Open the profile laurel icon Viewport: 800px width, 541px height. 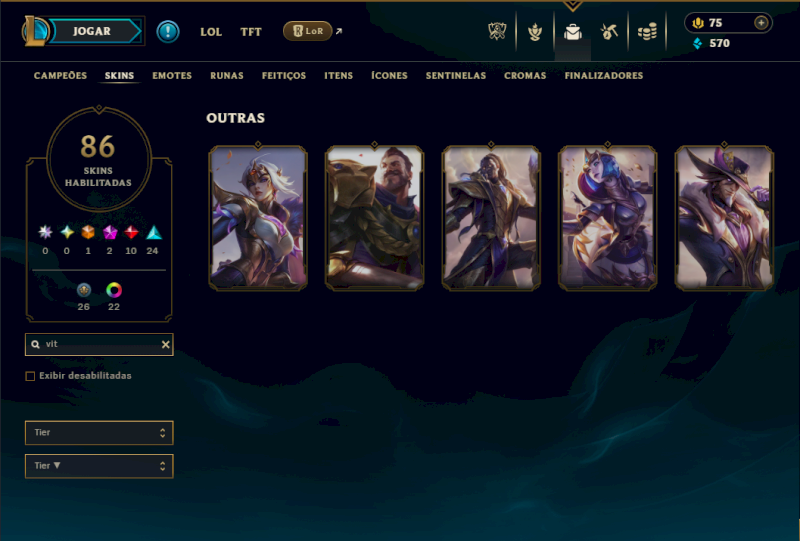(535, 32)
